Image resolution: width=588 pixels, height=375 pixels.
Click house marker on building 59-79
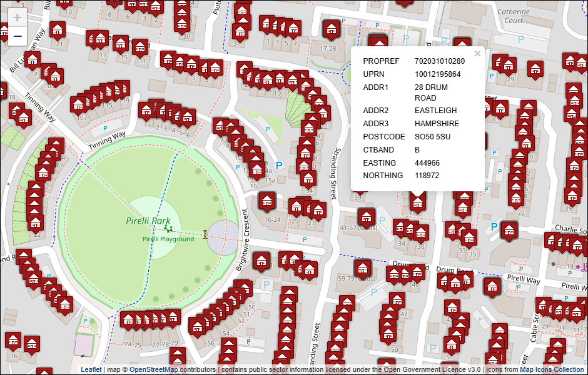(363, 269)
